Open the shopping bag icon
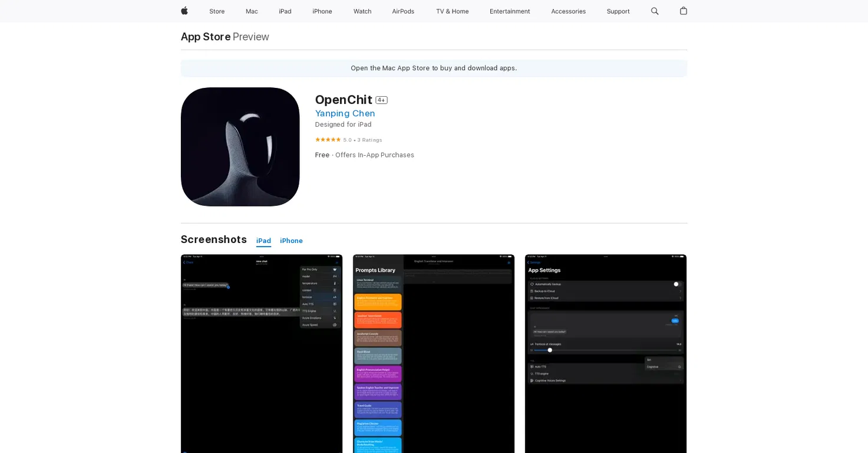Viewport: 868px width, 453px height. pos(684,11)
